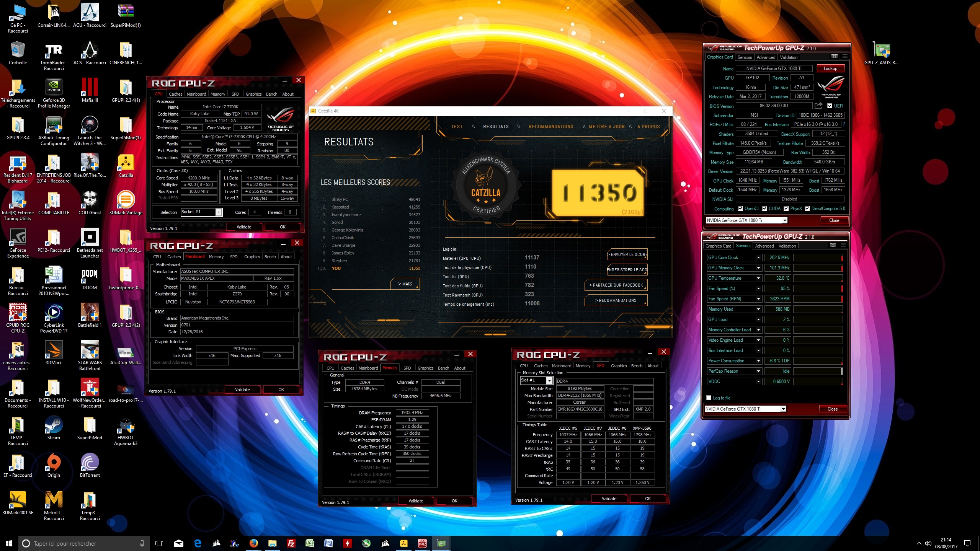The image size is (980, 551).
Task: Open Validation tab in GPU-Z Sensors window
Action: 787,246
